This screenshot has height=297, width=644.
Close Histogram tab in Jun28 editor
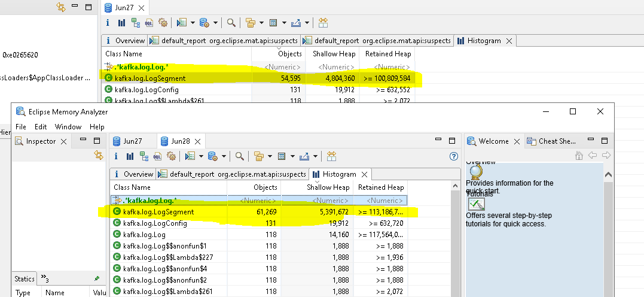(x=364, y=174)
